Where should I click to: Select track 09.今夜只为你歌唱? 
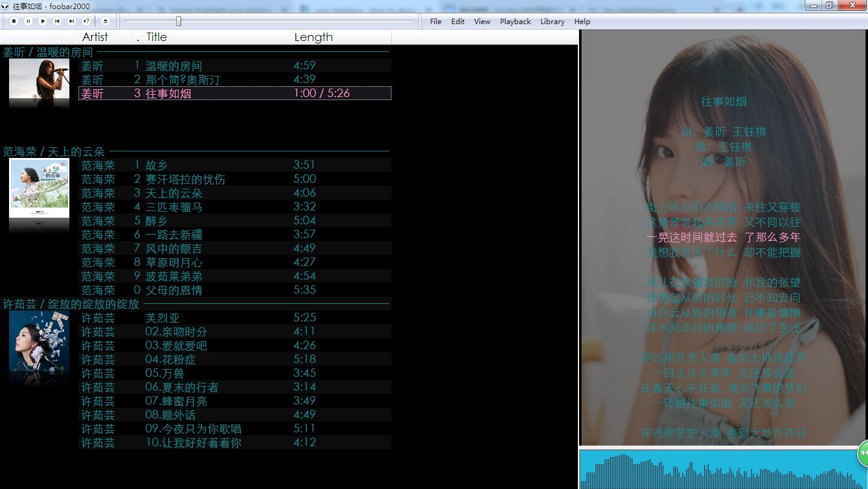pos(235,428)
